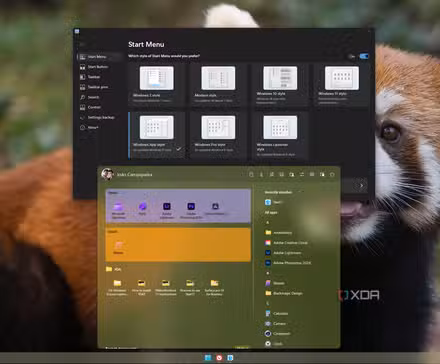Launch Adobe Lightroom from the purple pinned group

click(x=167, y=210)
